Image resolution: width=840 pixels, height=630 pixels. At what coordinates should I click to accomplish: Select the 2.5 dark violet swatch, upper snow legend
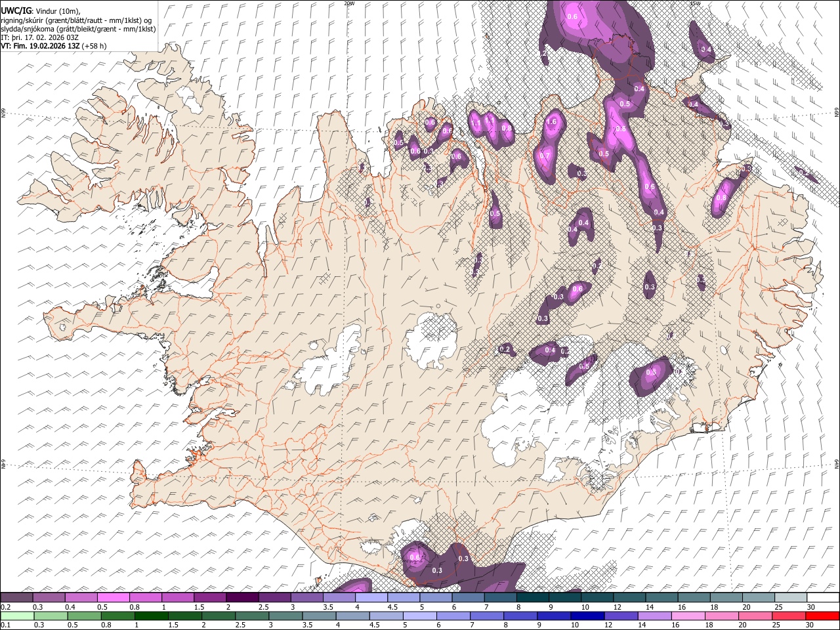click(274, 597)
